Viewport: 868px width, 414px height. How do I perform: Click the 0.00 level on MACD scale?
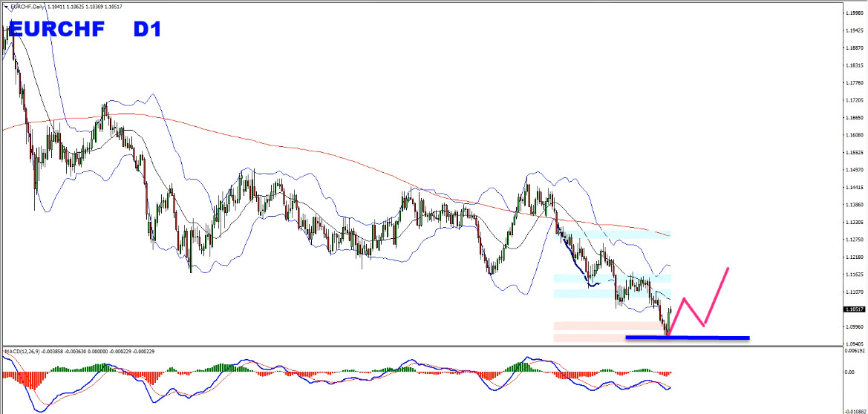(x=850, y=372)
